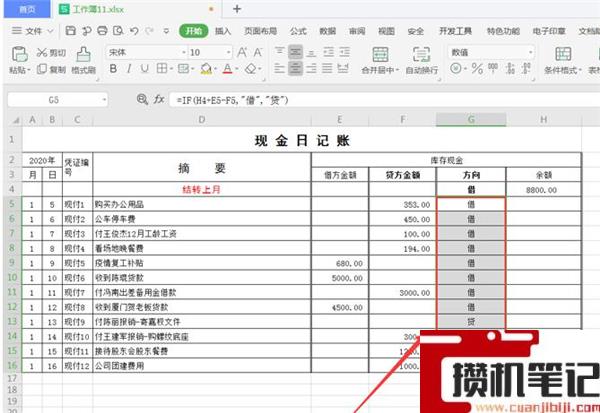
Task: Switch to the 开发工具 Developer tab
Action: click(455, 31)
